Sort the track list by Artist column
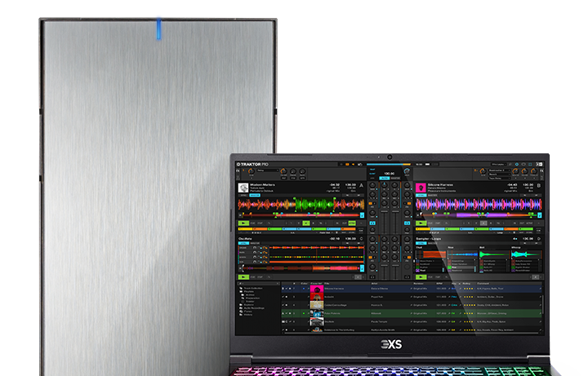Viewport: 588px width, 376px height. click(x=374, y=284)
